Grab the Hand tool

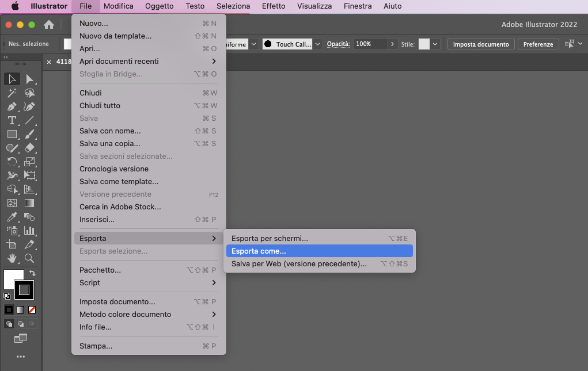[12, 258]
